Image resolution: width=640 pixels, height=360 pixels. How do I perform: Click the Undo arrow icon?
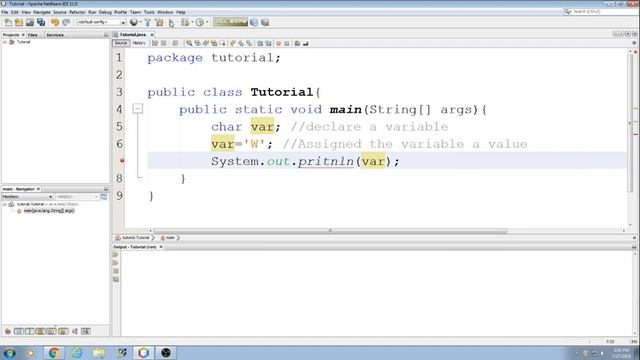[x=55, y=22]
